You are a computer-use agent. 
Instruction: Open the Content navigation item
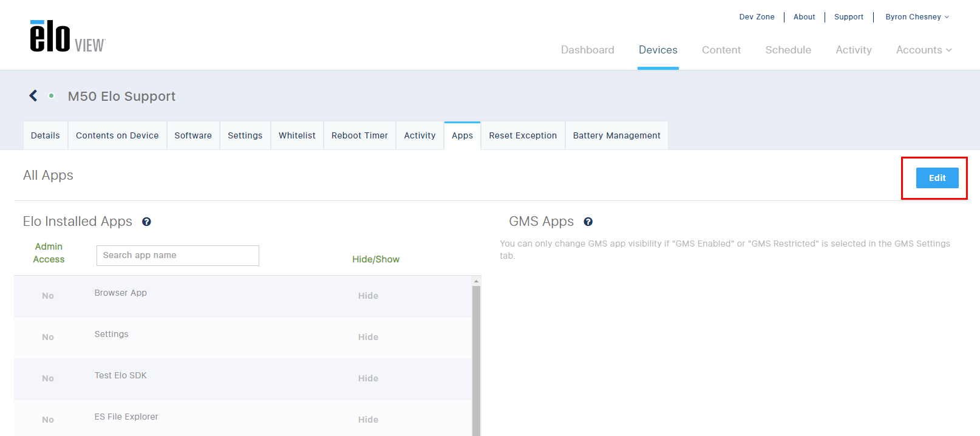721,50
